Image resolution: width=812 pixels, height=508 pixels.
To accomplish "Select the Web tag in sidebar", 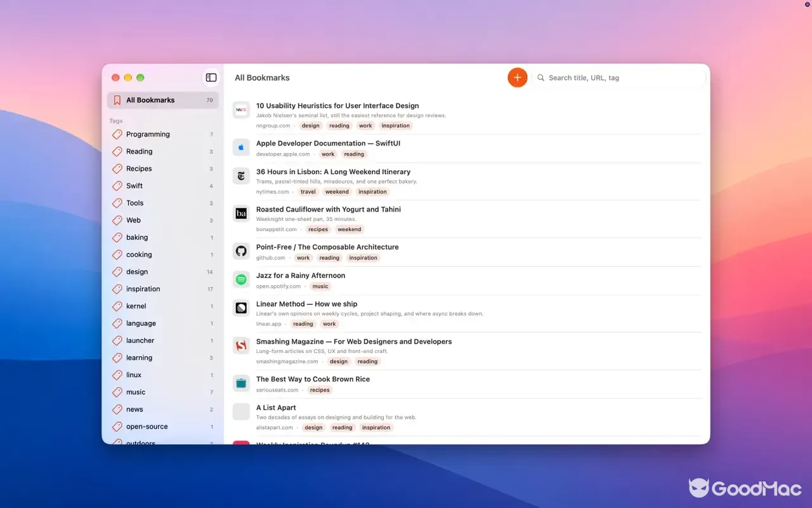I will coord(163,220).
